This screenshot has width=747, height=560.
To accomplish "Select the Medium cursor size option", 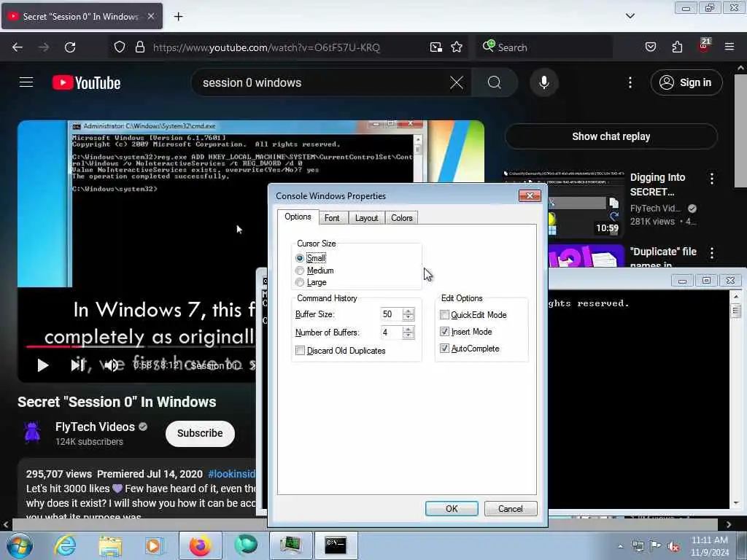I will [300, 271].
